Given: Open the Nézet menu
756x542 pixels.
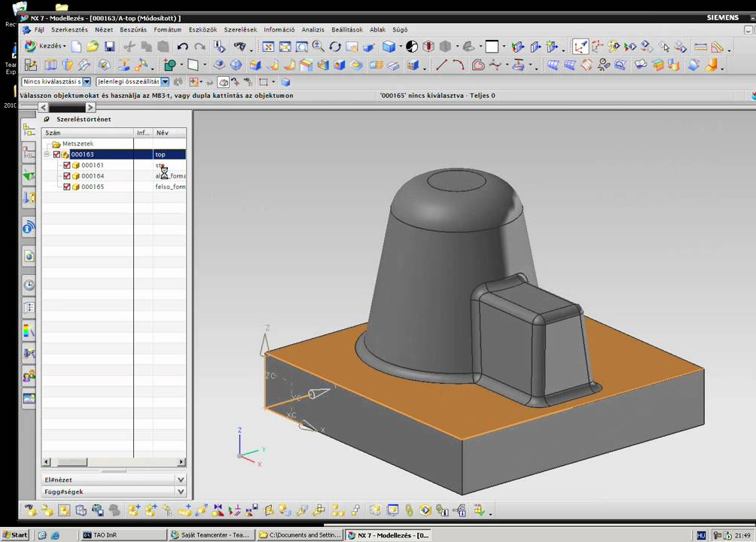Looking at the screenshot, I should coord(104,30).
